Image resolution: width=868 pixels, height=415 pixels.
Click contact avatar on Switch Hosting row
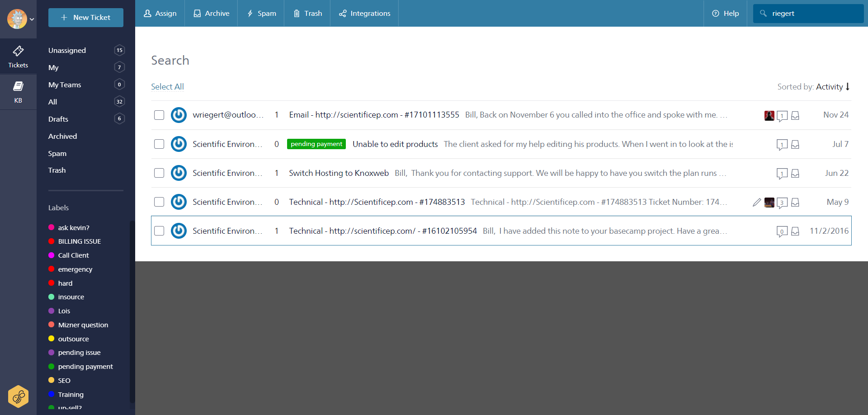pyautogui.click(x=179, y=173)
